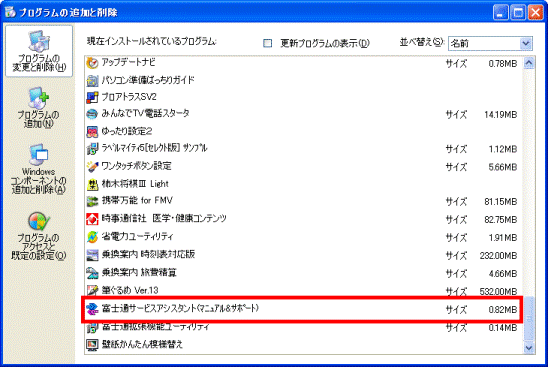Viewport: 548px width, 367px height.
Task: Select 乗換案内 時刻表対応版 entry
Action: pos(148,254)
